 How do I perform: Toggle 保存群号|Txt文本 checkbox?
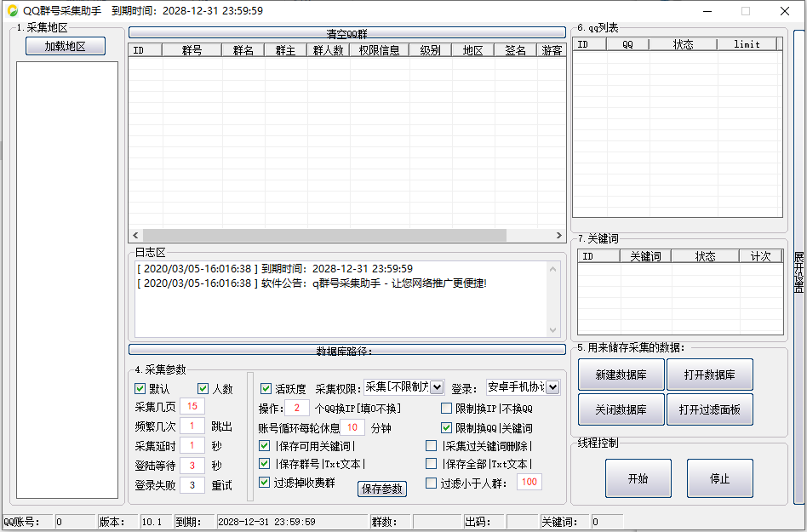tap(264, 464)
